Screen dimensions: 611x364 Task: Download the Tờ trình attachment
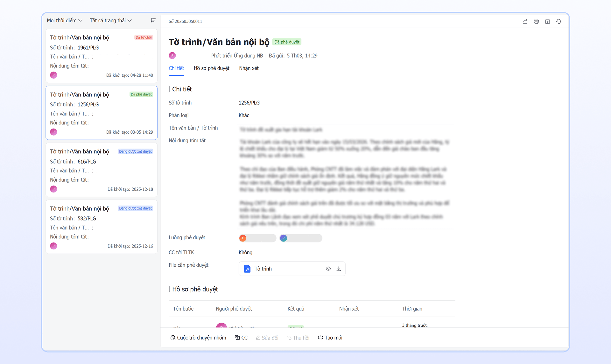(339, 269)
